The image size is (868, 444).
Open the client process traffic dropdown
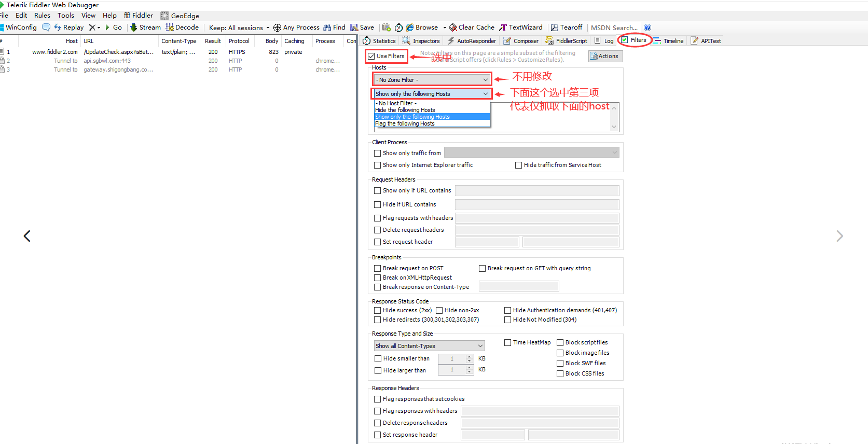click(x=532, y=152)
